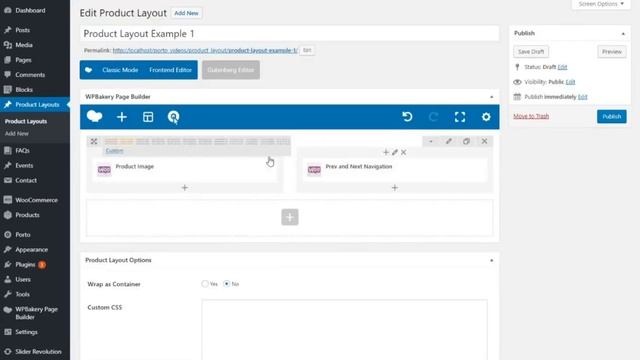
Task: Add element below Product Image
Action: [x=184, y=188]
